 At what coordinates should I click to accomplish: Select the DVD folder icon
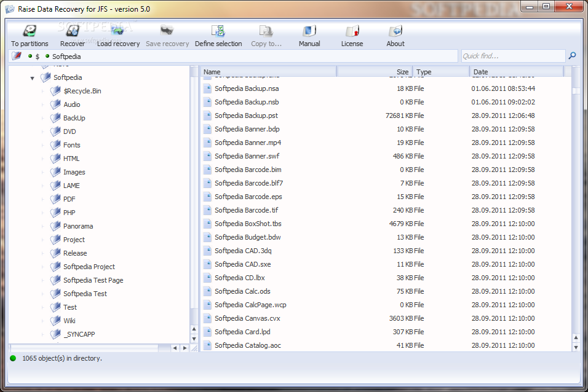point(55,131)
